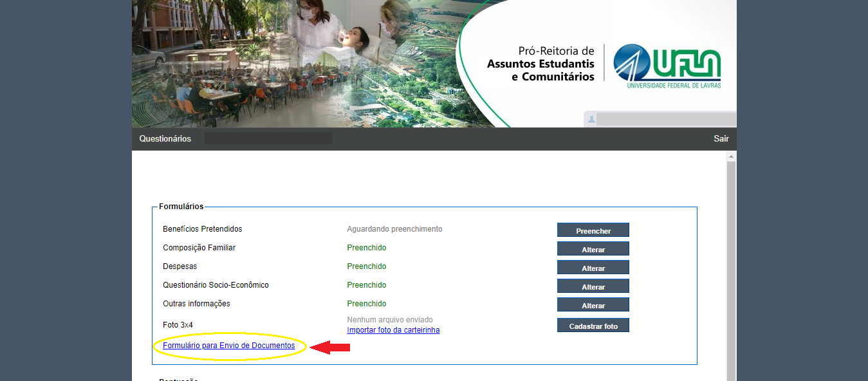The width and height of the screenshot is (868, 381).
Task: Click the Preencher button for Benefícios Pretendidos
Action: coord(593,230)
